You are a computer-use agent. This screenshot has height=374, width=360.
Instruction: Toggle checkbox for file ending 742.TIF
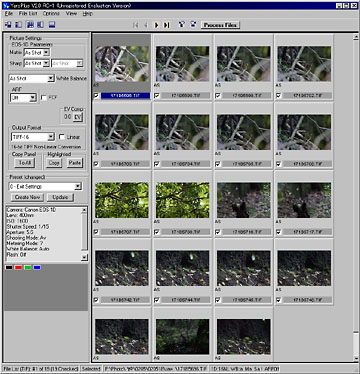click(x=96, y=300)
